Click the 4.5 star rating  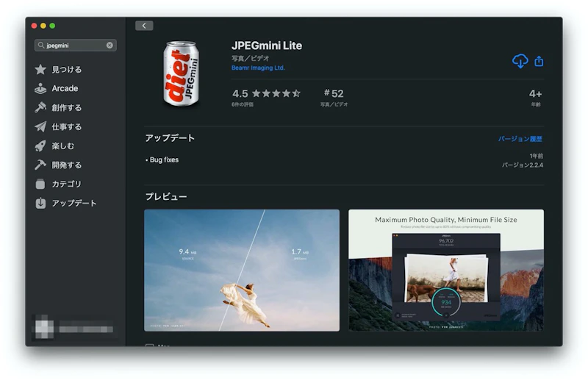[266, 93]
